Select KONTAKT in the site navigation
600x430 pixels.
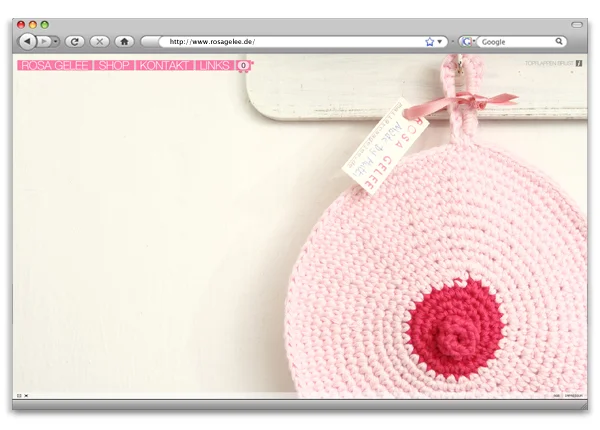click(x=164, y=65)
